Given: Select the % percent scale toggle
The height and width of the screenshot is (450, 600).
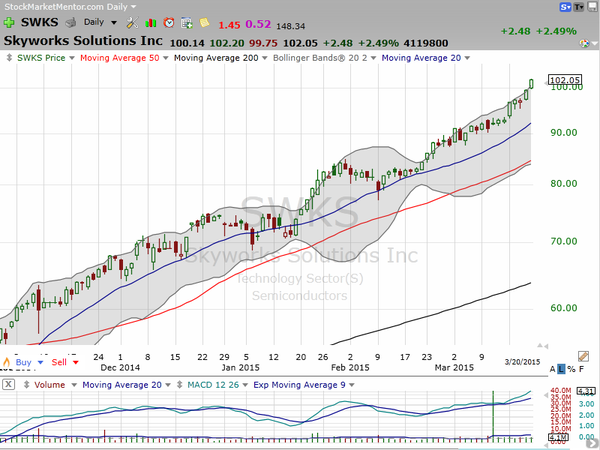Looking at the screenshot, I should [x=571, y=369].
